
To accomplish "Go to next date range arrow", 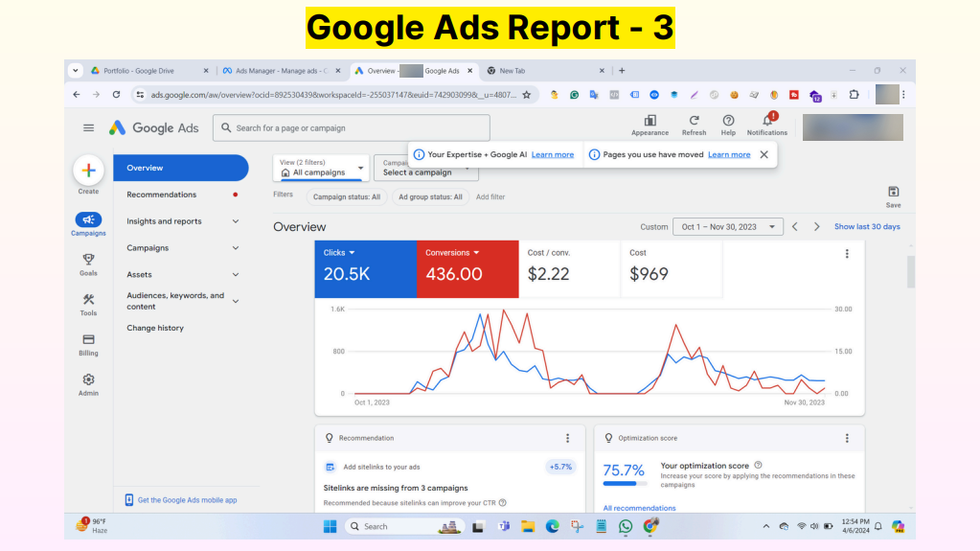I will tap(816, 226).
